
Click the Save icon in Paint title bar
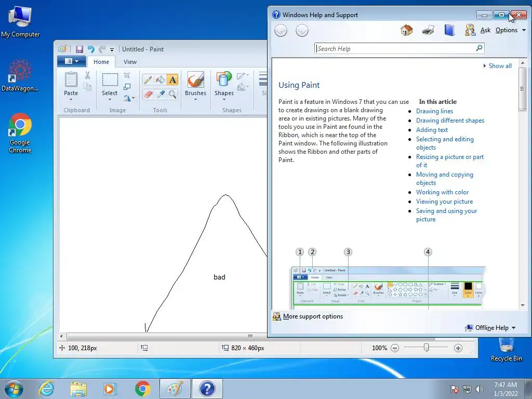coord(79,49)
